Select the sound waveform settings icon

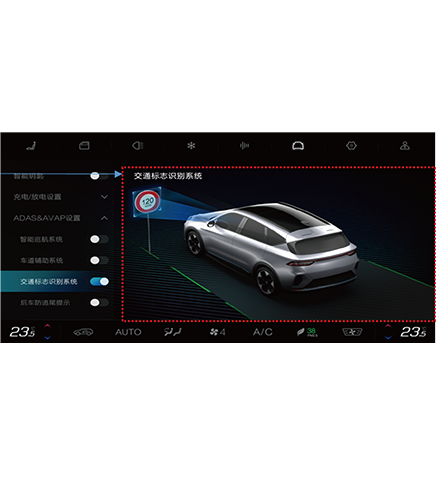click(x=244, y=146)
